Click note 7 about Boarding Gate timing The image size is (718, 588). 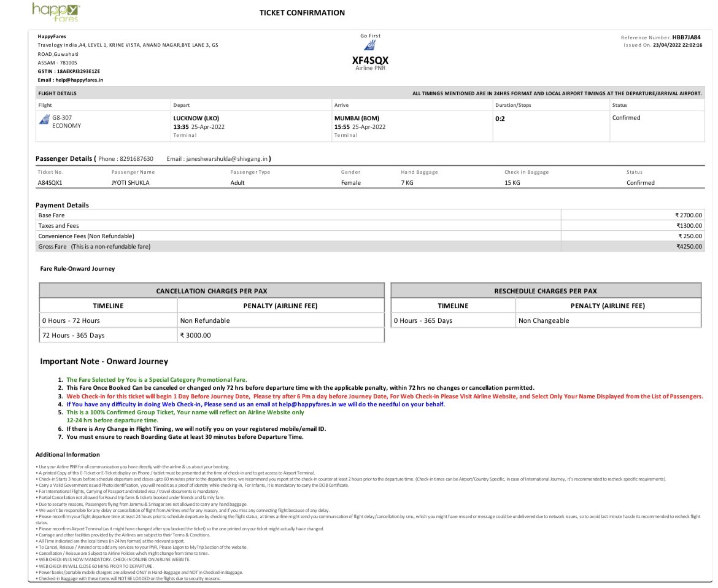185,437
